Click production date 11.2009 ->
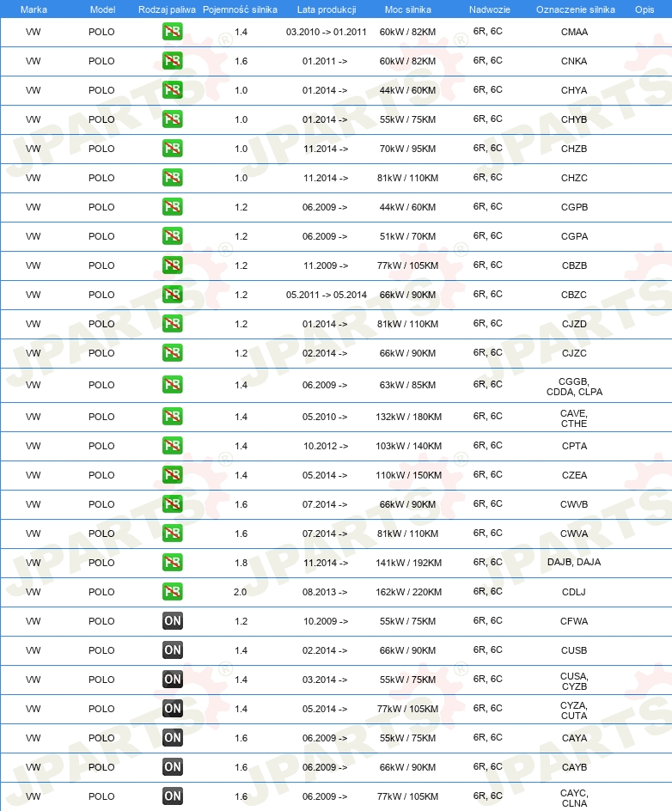Viewport: 672px width, 811px height. pos(326,265)
